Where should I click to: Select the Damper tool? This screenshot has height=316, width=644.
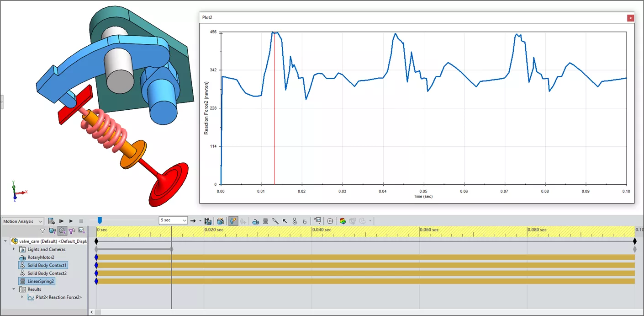275,221
